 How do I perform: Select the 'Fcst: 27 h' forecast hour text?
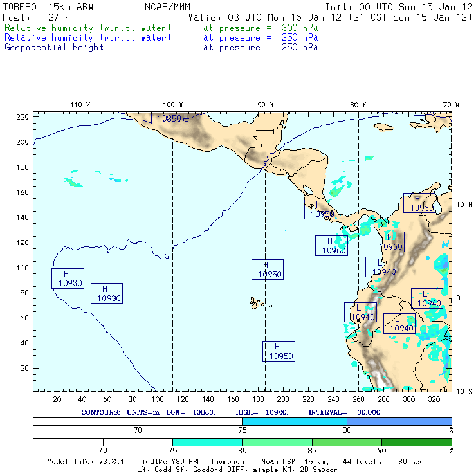click(x=37, y=17)
